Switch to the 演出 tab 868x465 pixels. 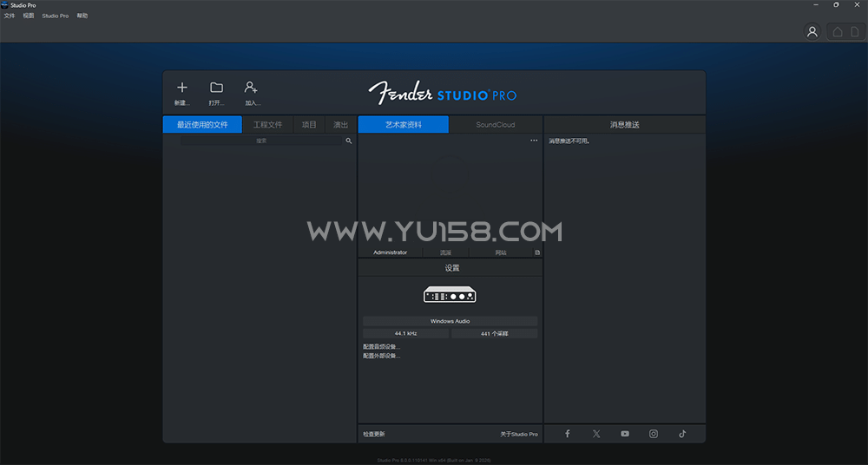341,125
